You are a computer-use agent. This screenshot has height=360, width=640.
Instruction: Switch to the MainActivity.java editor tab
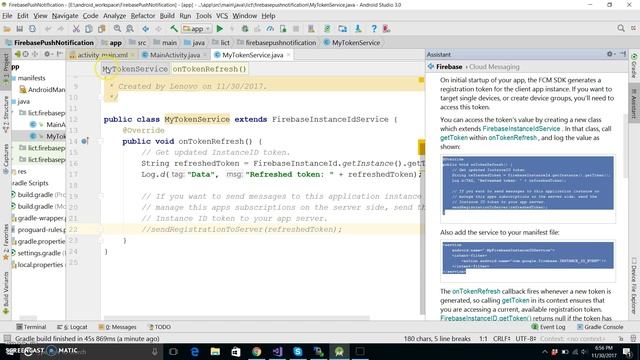coord(175,55)
